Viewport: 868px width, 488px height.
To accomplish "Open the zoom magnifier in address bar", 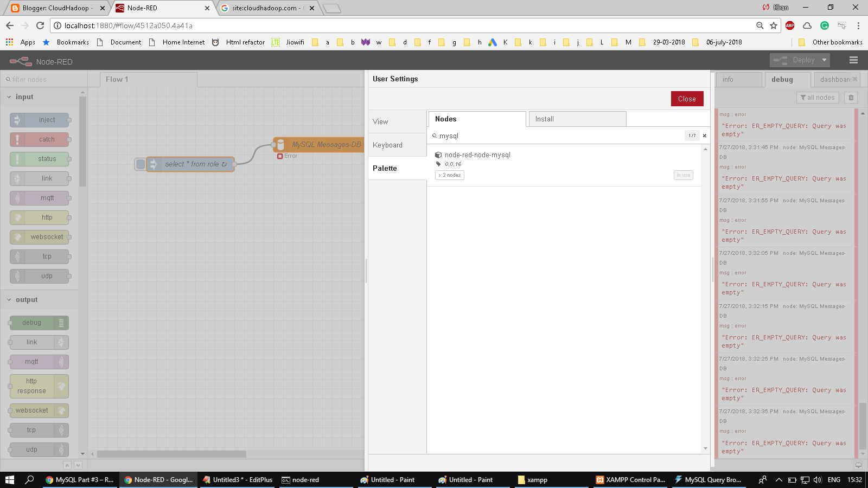I will coord(760,25).
